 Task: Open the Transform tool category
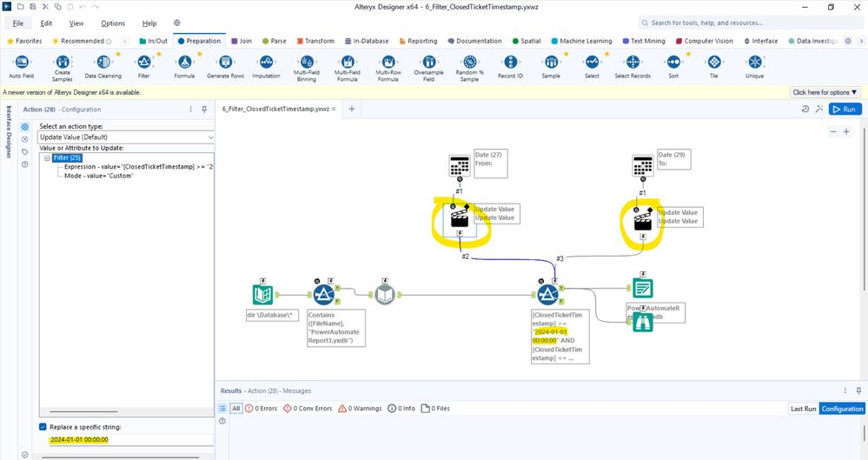(x=315, y=41)
